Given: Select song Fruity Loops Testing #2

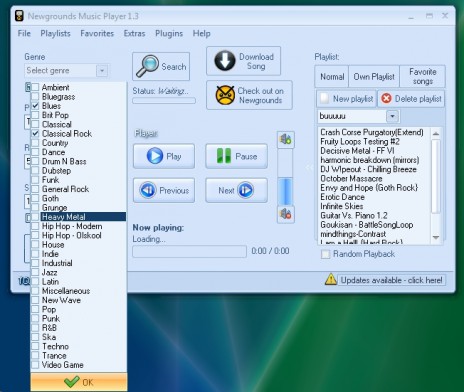Looking at the screenshot, I should 360,142.
